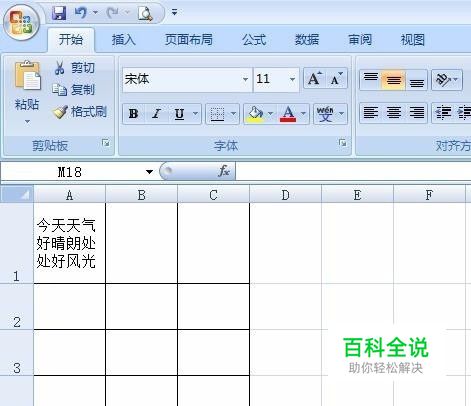Switch to the 数据 ribbon tab
Viewport: 471px width, 406px height.
[307, 40]
